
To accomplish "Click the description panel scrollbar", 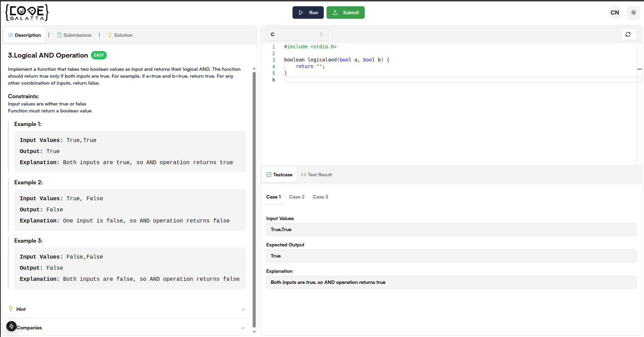I will pyautogui.click(x=254, y=200).
